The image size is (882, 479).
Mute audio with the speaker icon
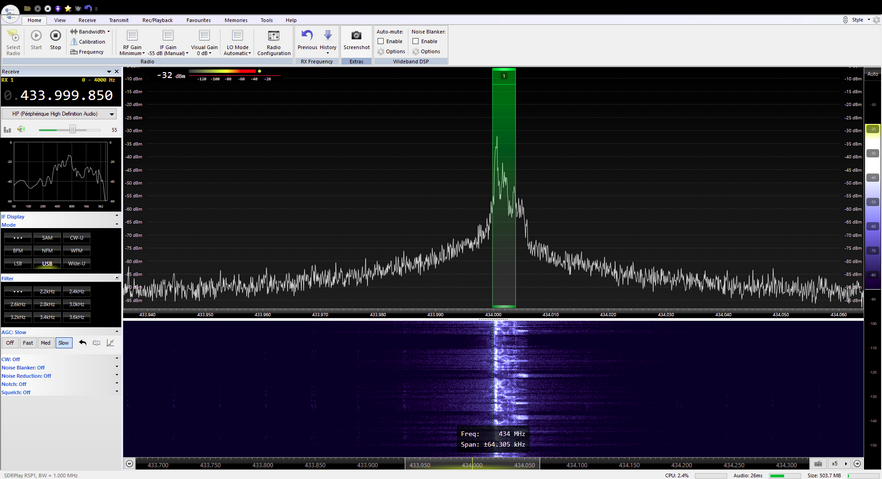(x=21, y=129)
